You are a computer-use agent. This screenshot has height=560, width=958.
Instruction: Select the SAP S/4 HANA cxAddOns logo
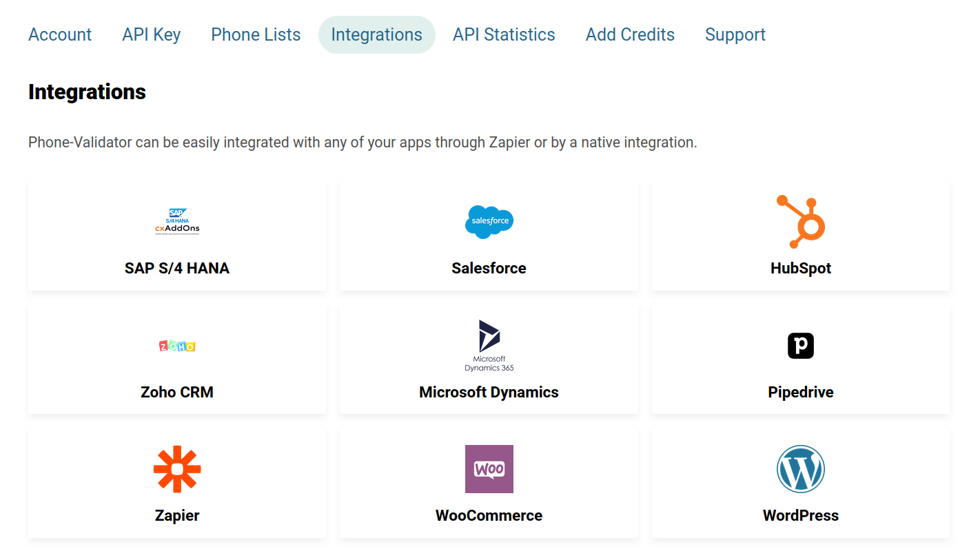point(177,222)
